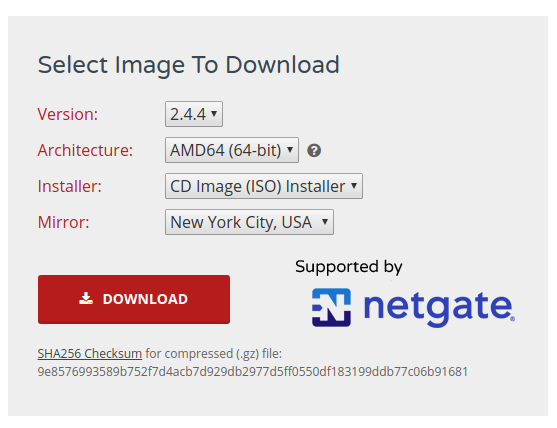The image size is (557, 428).
Task: Click the Mirror dropdown arrow
Action: click(325, 222)
